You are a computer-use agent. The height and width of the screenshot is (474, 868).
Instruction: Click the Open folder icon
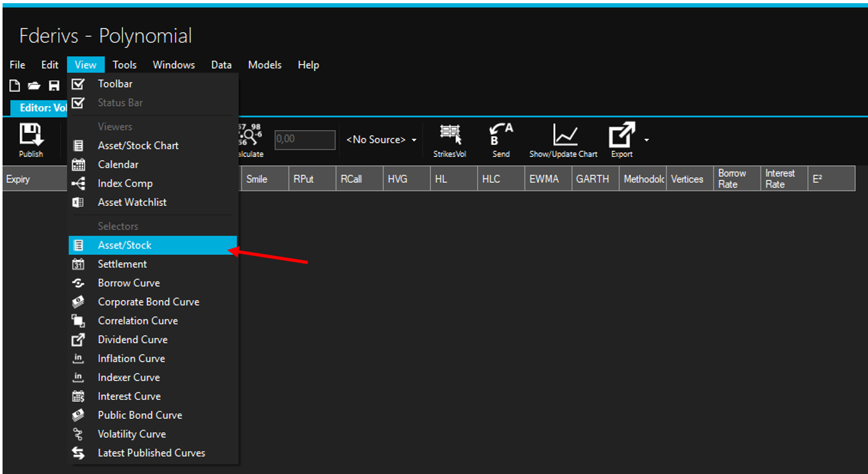coord(34,86)
